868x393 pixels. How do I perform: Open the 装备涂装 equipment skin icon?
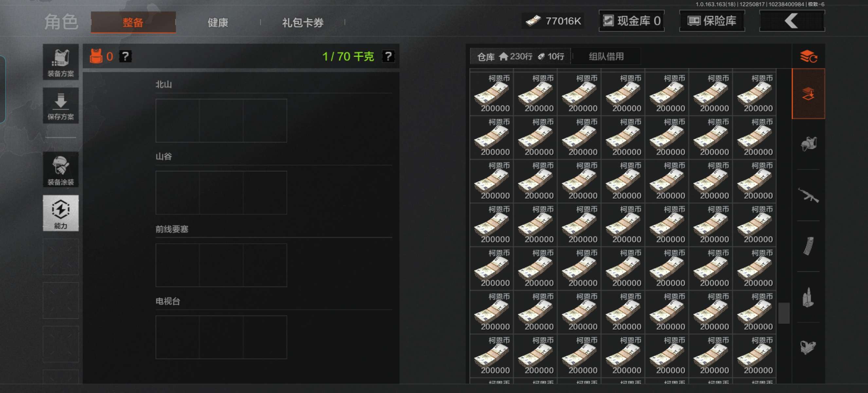61,170
